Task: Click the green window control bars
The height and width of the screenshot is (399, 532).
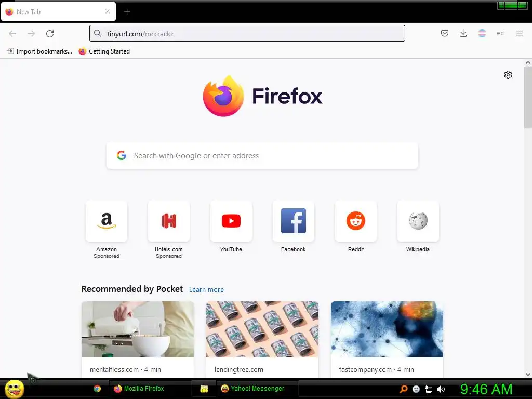Action: pyautogui.click(x=512, y=5)
